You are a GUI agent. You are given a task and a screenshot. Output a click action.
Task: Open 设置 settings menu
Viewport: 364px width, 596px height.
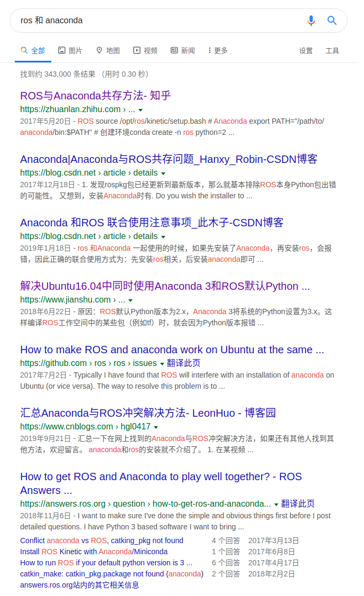tap(306, 51)
